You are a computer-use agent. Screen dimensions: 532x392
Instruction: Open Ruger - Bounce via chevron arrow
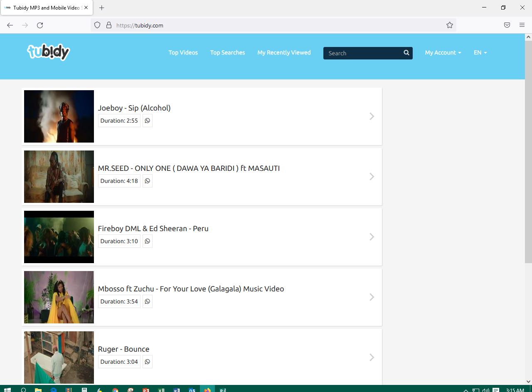coord(372,357)
